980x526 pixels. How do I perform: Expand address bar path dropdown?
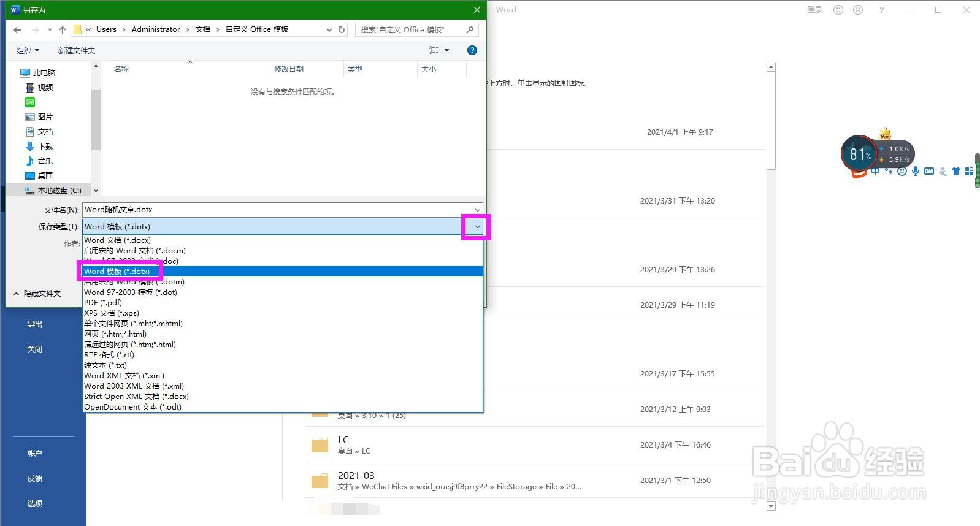pyautogui.click(x=329, y=29)
